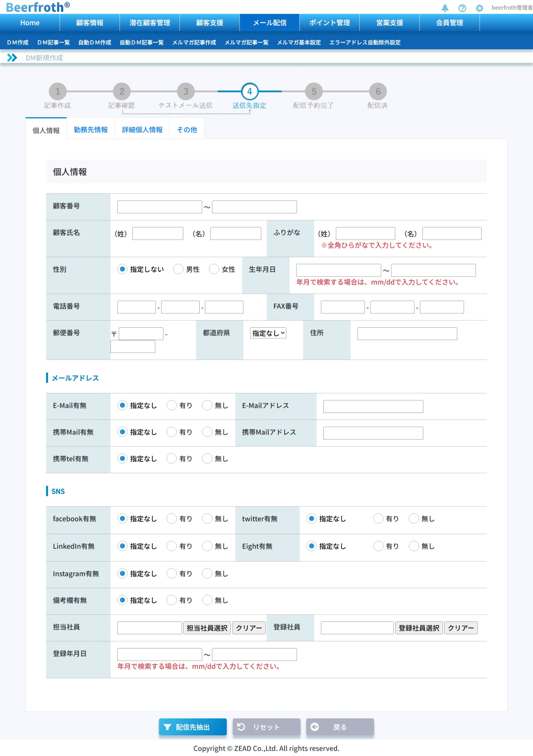533x756 pixels.
Task: Click the リセット button
Action: tap(266, 727)
